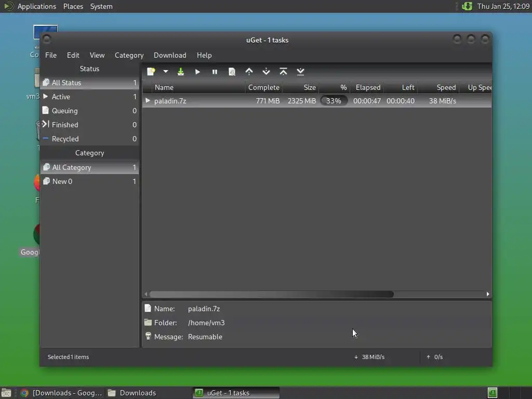Click the scrollbar right arrow
Screen dimensions: 532x399
click(488, 294)
